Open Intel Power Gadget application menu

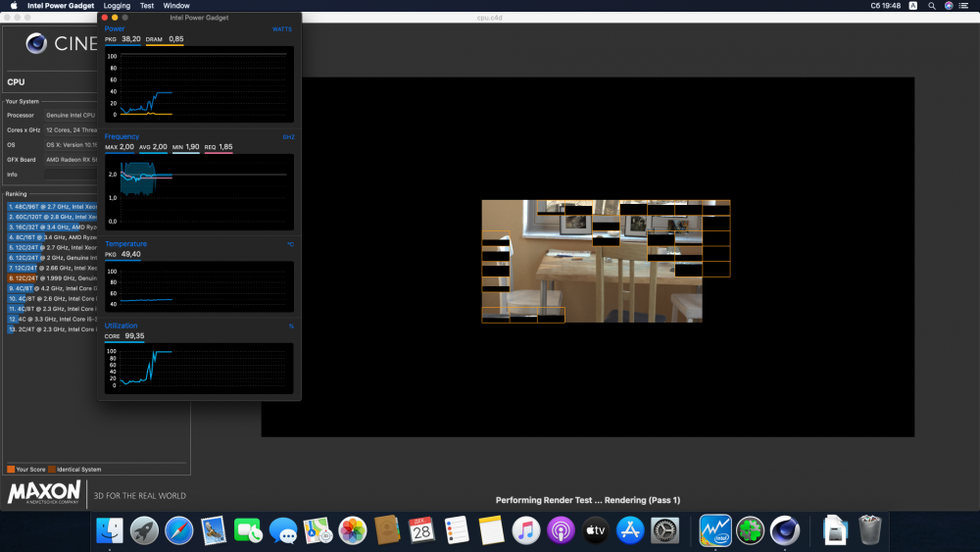point(61,6)
